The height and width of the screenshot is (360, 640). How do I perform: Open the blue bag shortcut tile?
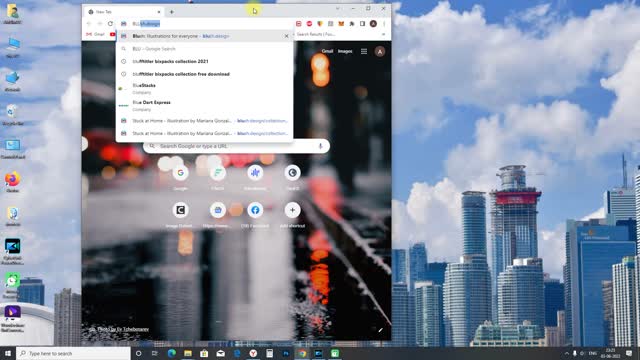pyautogui.click(x=218, y=210)
